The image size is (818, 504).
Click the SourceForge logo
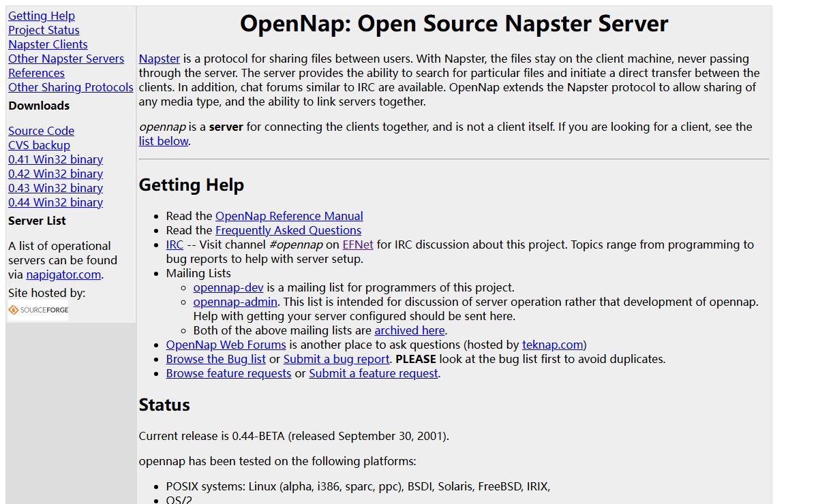[x=38, y=310]
